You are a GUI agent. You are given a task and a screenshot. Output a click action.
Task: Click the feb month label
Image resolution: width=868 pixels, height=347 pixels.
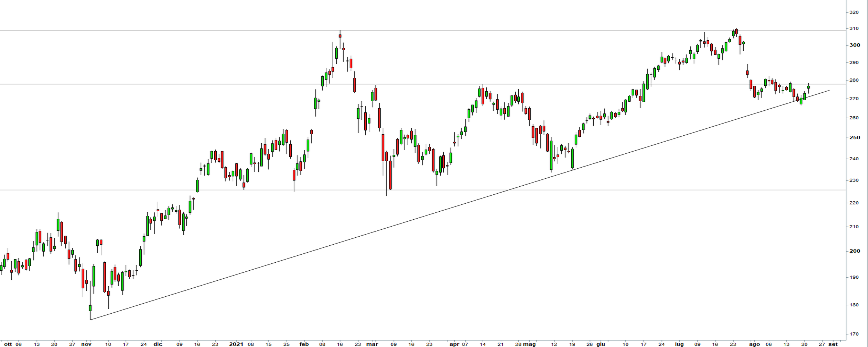pos(304,344)
